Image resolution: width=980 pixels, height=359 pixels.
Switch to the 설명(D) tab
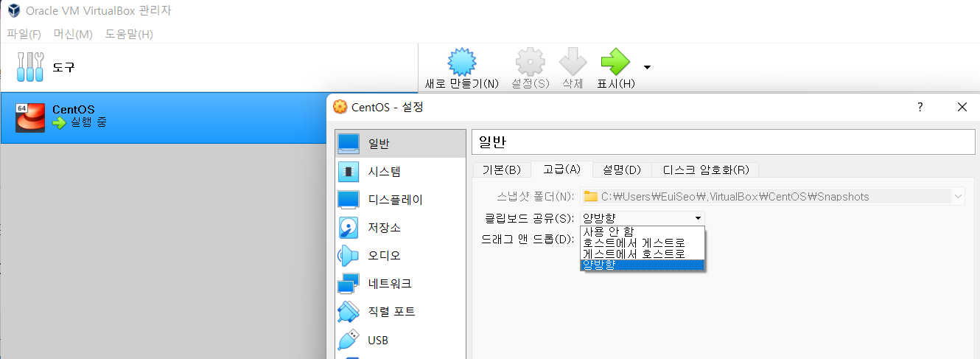[622, 170]
